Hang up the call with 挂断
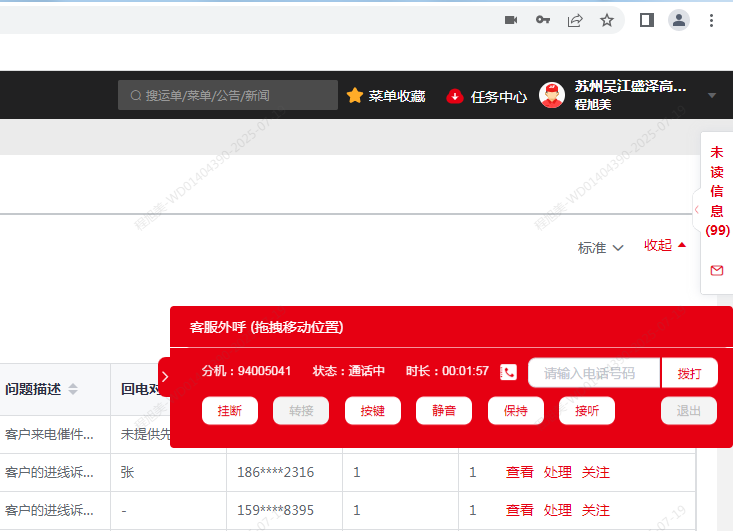The height and width of the screenshot is (531, 733). pos(230,411)
